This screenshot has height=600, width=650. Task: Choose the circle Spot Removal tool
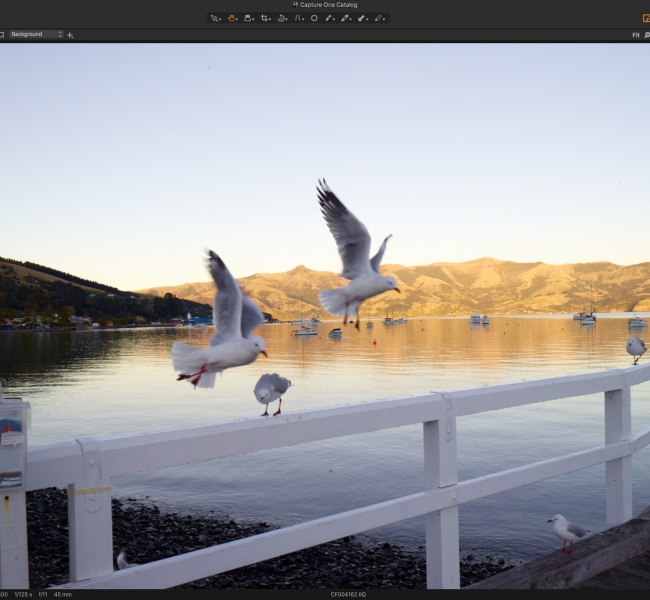coord(314,18)
